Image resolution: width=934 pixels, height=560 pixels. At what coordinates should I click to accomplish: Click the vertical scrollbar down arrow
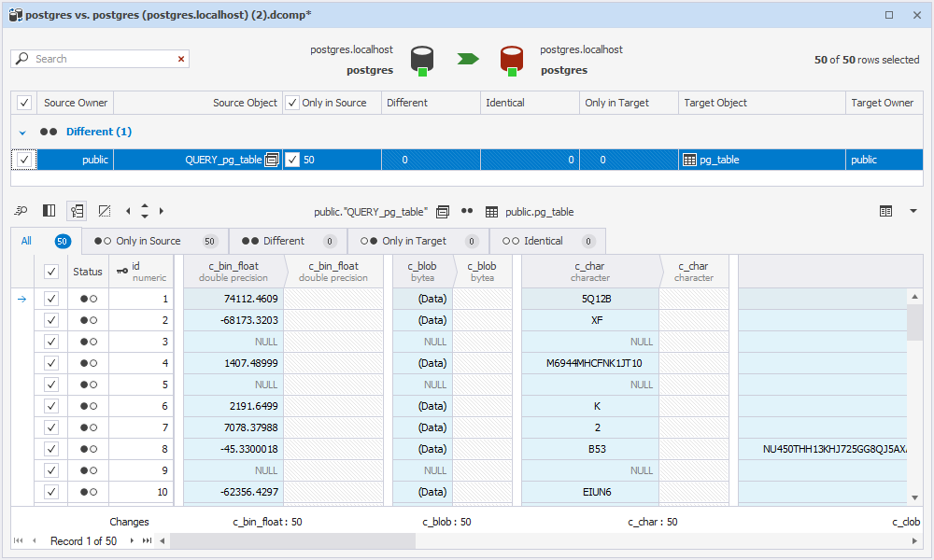pos(915,497)
